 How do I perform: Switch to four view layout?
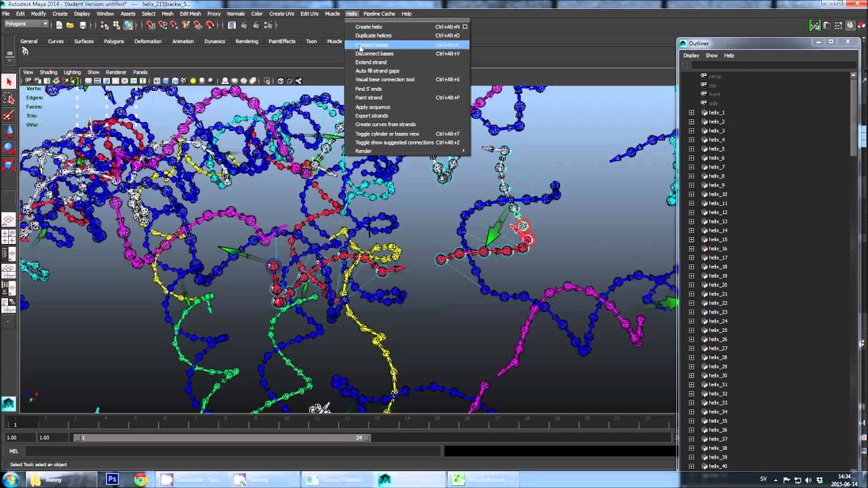click(x=9, y=237)
